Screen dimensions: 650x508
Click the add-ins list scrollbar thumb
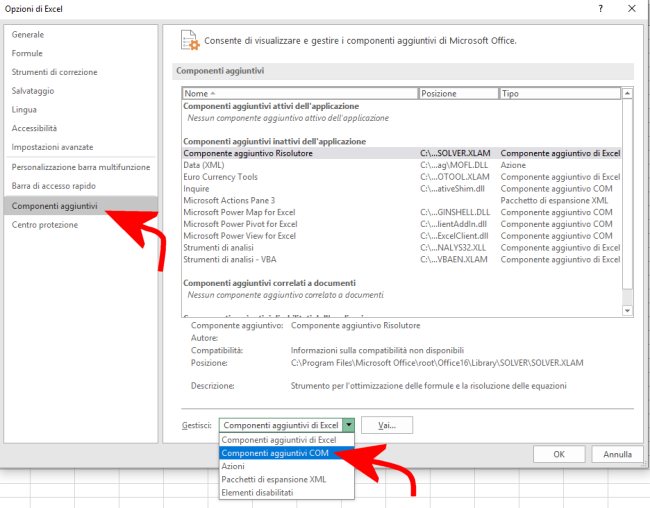627,194
